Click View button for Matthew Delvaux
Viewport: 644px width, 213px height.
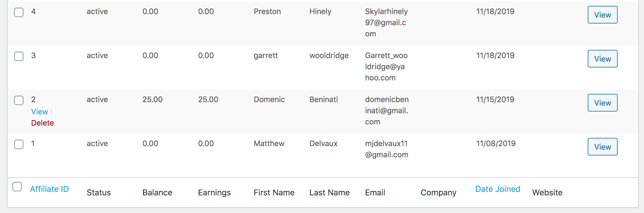(602, 147)
